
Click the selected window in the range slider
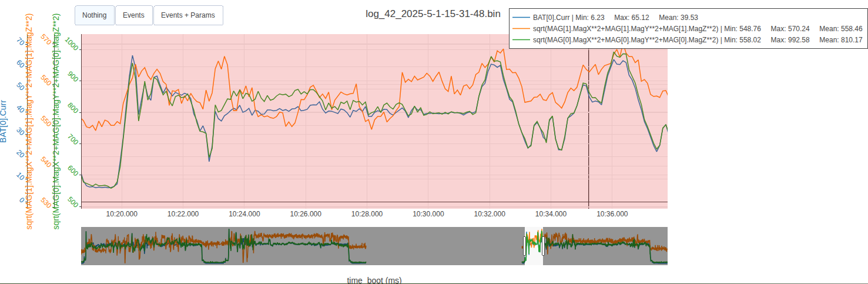point(534,246)
